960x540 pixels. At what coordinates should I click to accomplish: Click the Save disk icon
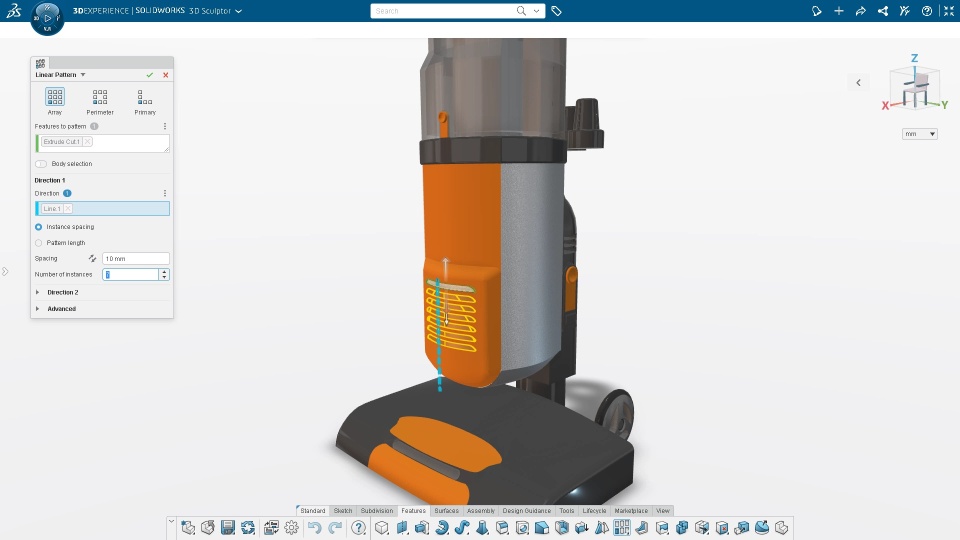[x=228, y=527]
